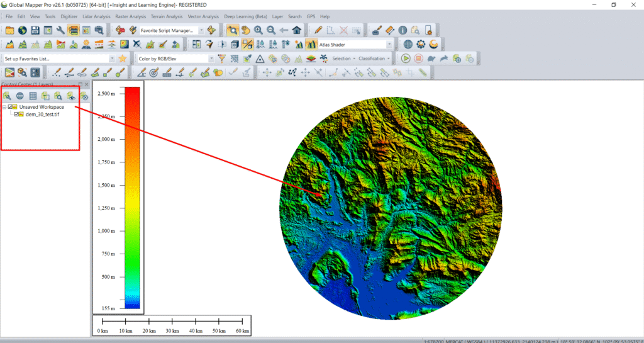Select the Feature Info tool icon
This screenshot has height=343, width=644.
402,30
